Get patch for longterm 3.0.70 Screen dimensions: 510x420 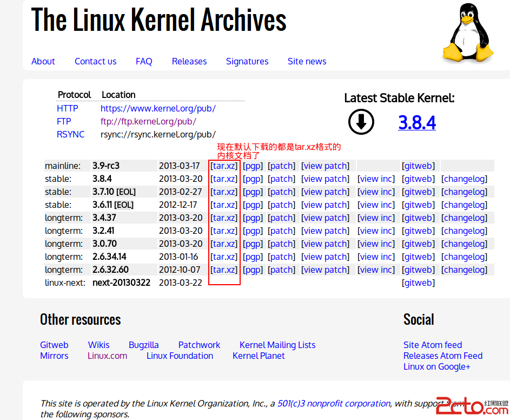coord(281,244)
